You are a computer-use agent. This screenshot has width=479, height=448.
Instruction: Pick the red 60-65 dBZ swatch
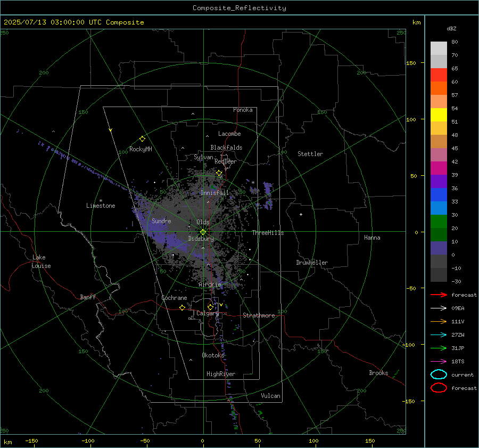coord(439,75)
